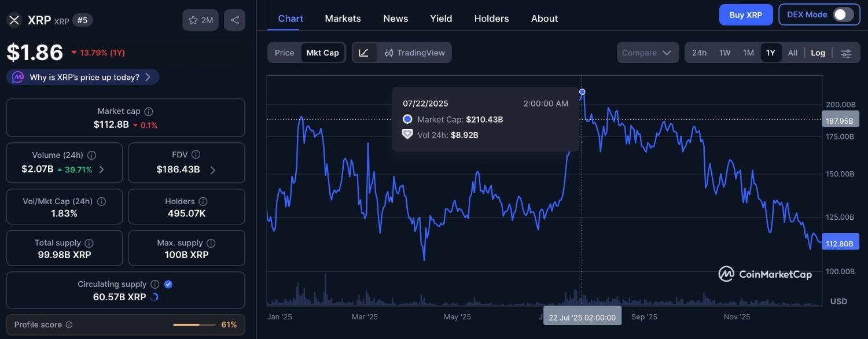Screen dimensions: 868x339
Task: Open "Why is XRP's price up today?" link
Action: tap(84, 77)
